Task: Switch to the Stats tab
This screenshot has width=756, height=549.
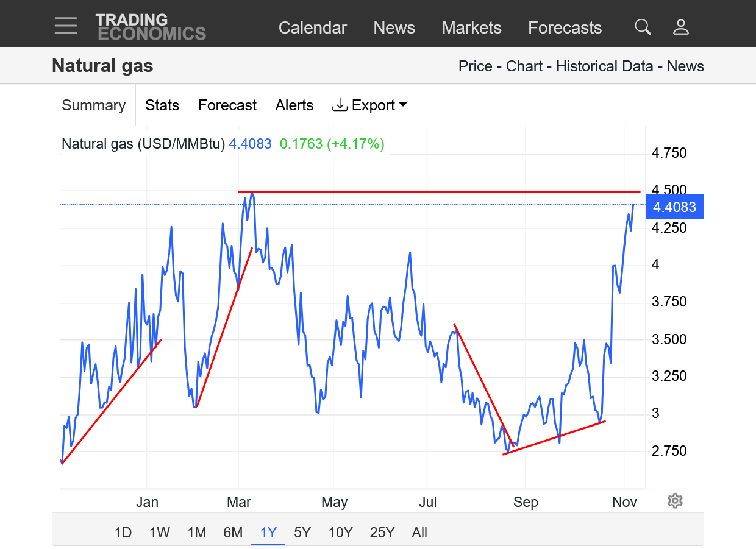Action: [x=162, y=105]
